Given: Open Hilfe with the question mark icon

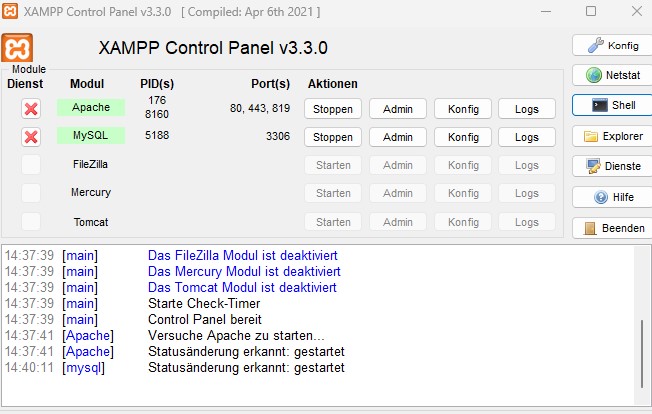Looking at the screenshot, I should tap(611, 197).
